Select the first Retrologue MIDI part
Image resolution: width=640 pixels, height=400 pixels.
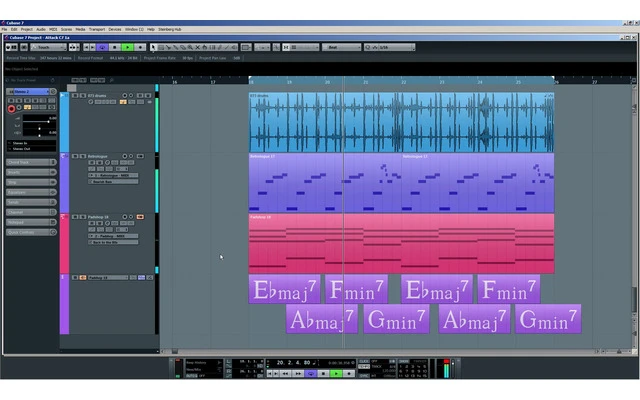pos(325,183)
